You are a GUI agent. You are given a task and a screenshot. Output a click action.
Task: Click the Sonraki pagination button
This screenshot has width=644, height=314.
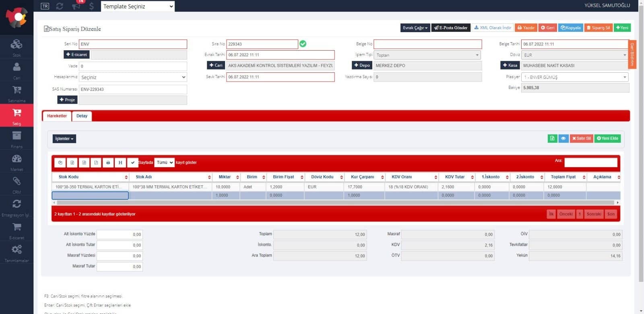click(x=594, y=214)
